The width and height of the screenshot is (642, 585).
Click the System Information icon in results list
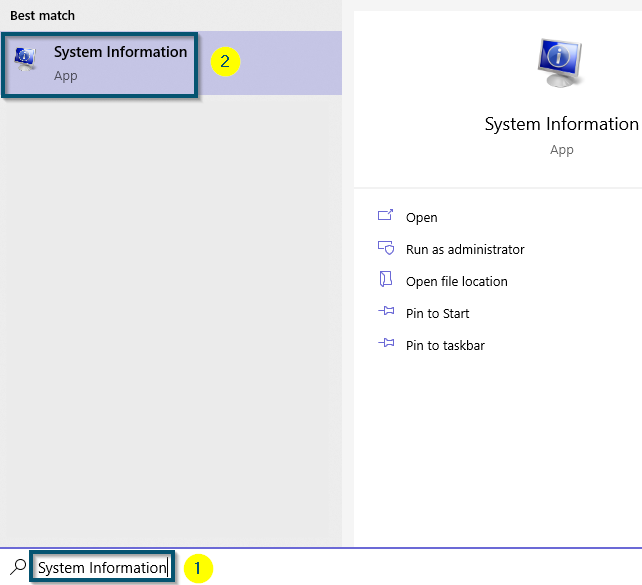point(25,59)
